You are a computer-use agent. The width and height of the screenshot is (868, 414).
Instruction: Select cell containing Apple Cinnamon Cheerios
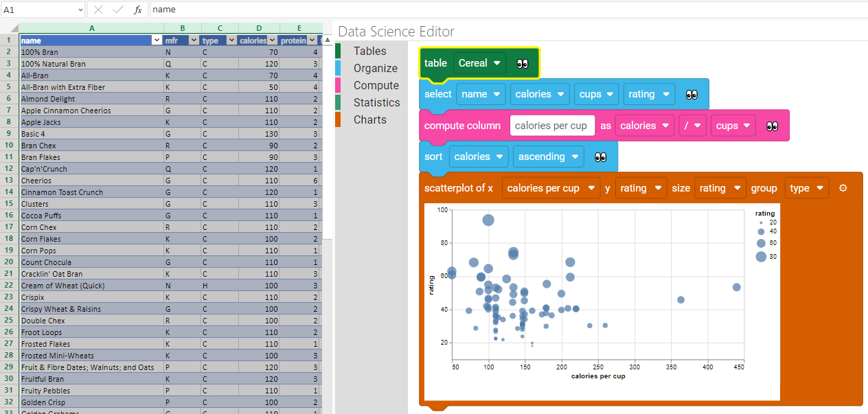(66, 111)
